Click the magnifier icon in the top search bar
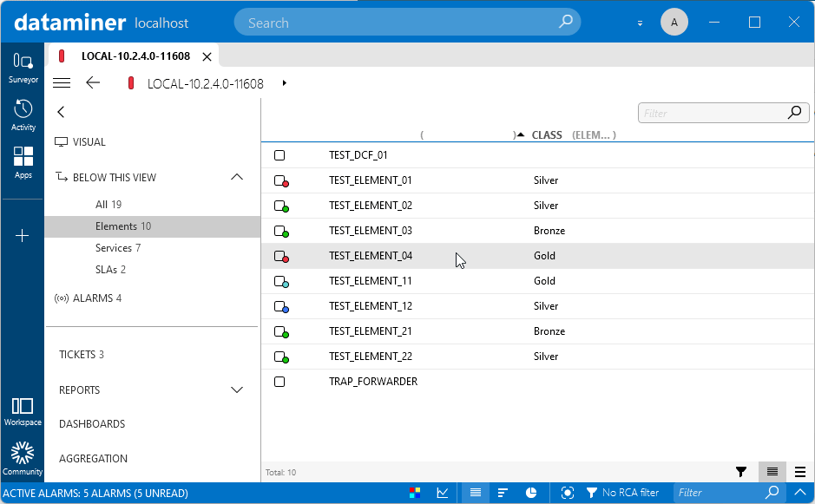 click(x=565, y=22)
